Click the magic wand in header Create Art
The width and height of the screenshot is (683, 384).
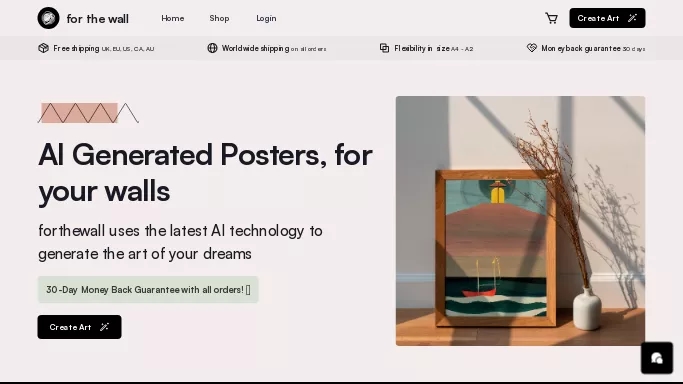pos(632,18)
